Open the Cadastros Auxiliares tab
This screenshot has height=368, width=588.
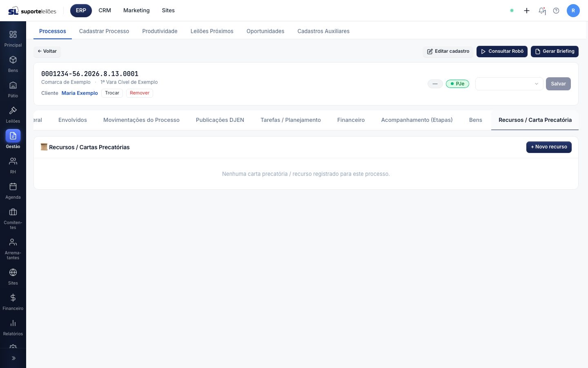323,31
